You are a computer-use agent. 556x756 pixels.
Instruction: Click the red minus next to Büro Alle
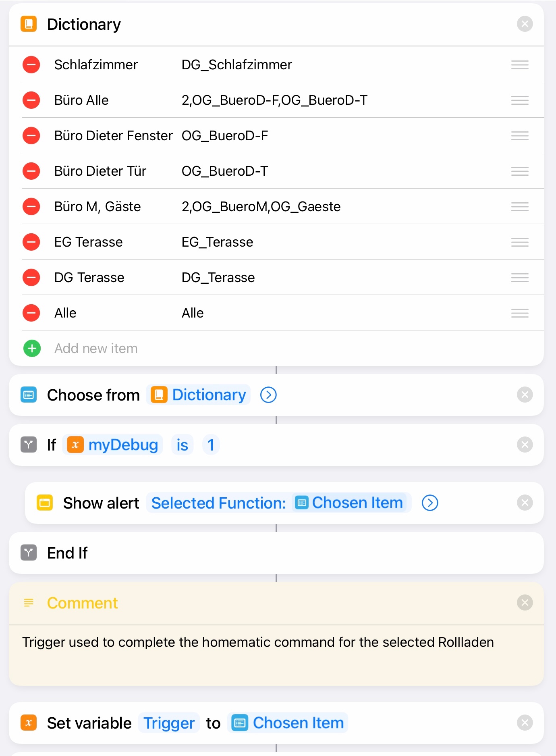[x=31, y=100]
